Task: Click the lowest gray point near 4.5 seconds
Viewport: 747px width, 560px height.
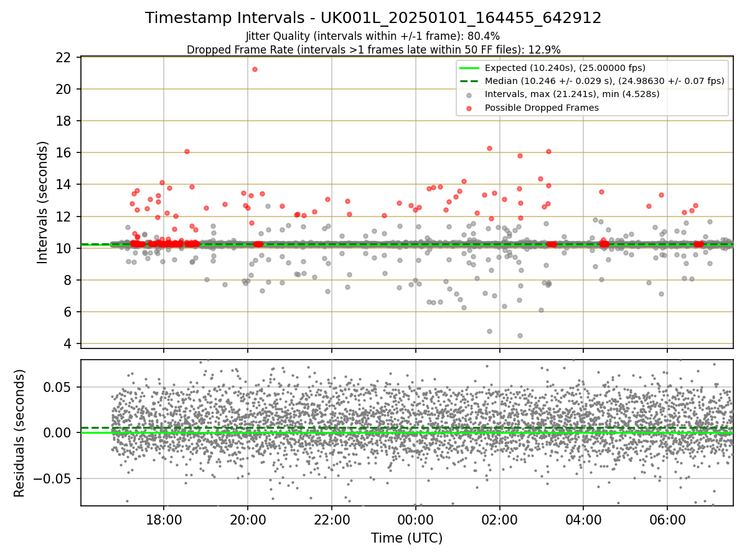Action: tap(520, 335)
